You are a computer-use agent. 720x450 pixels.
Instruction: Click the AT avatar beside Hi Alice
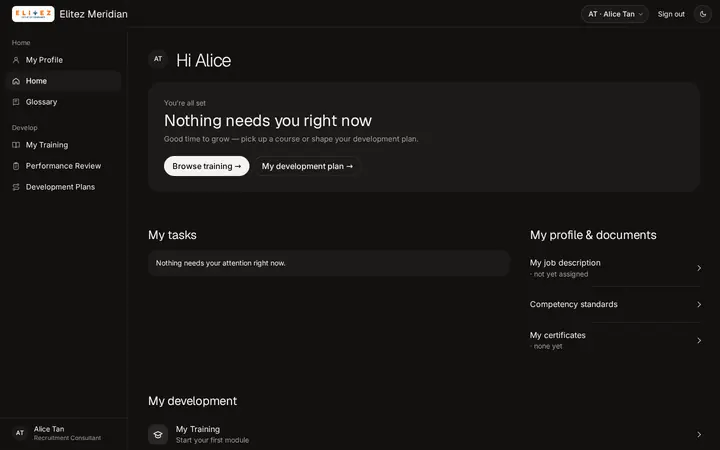click(x=158, y=59)
